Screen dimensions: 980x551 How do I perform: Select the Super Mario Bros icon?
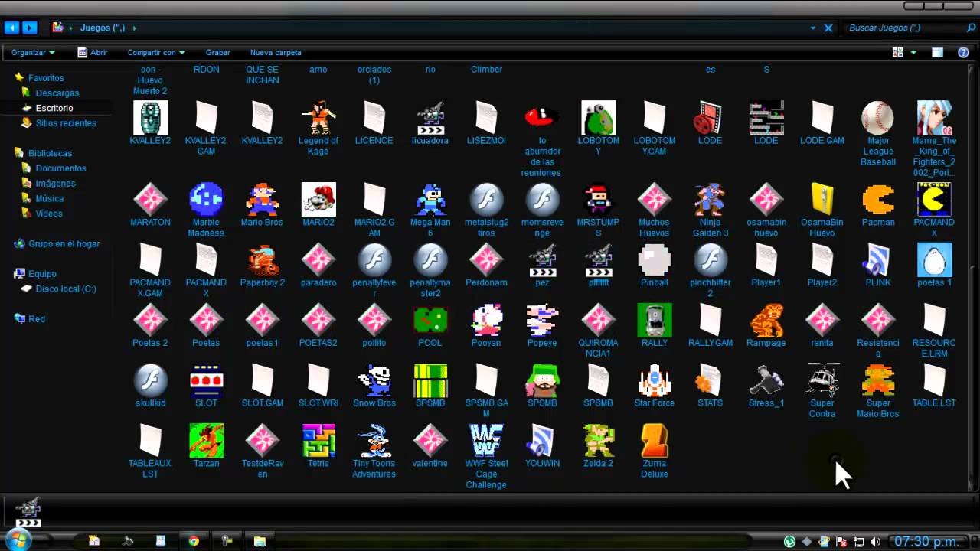pyautogui.click(x=878, y=380)
